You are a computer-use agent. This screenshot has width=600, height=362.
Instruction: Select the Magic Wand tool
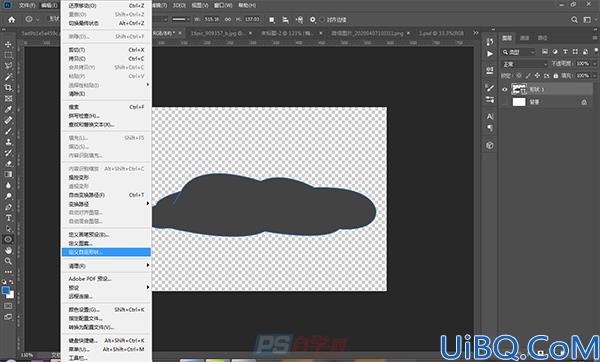8,77
